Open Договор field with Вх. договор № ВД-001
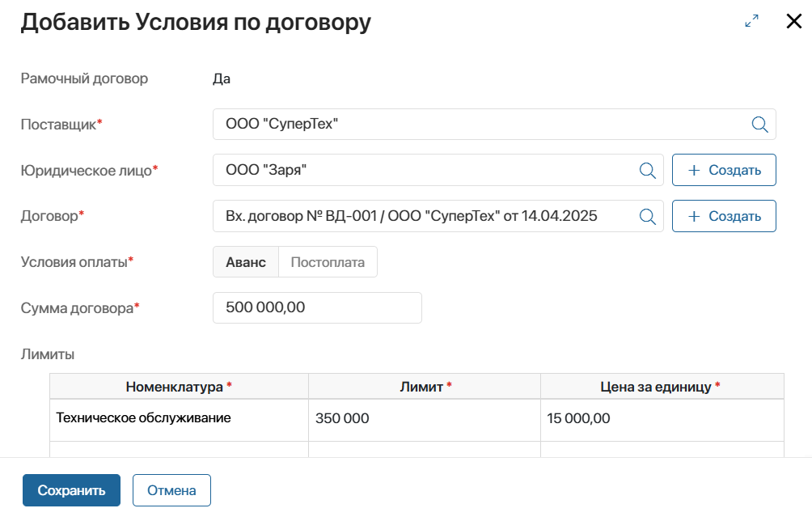Image resolution: width=812 pixels, height=521 pixels. pos(425,216)
